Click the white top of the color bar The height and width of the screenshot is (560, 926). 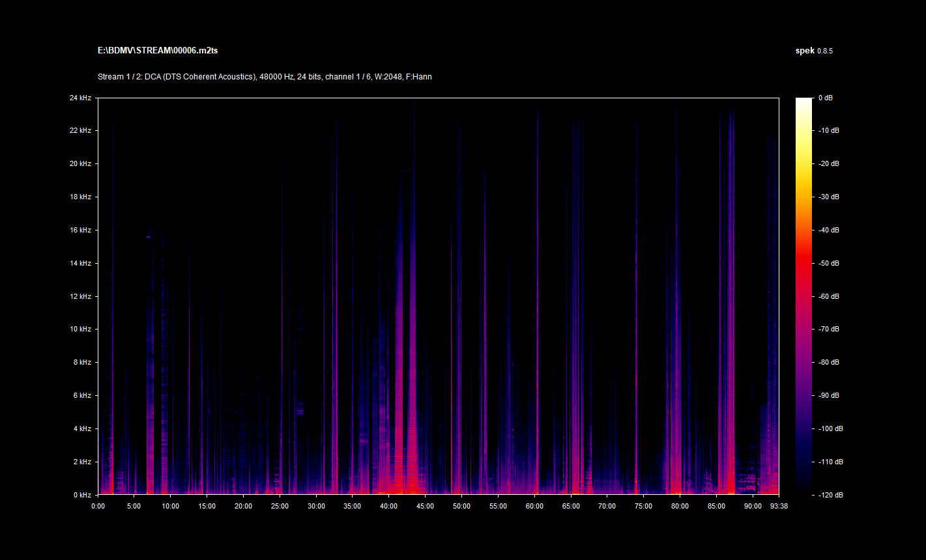[x=804, y=101]
